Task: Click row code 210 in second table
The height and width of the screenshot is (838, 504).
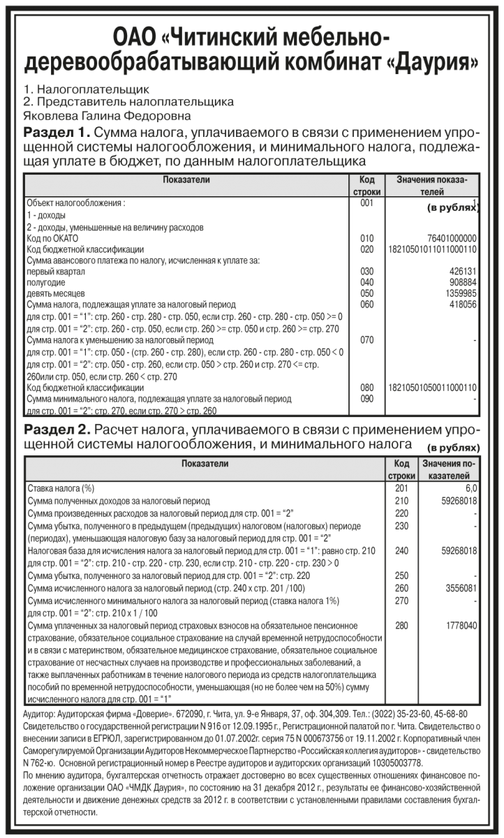Action: (401, 501)
